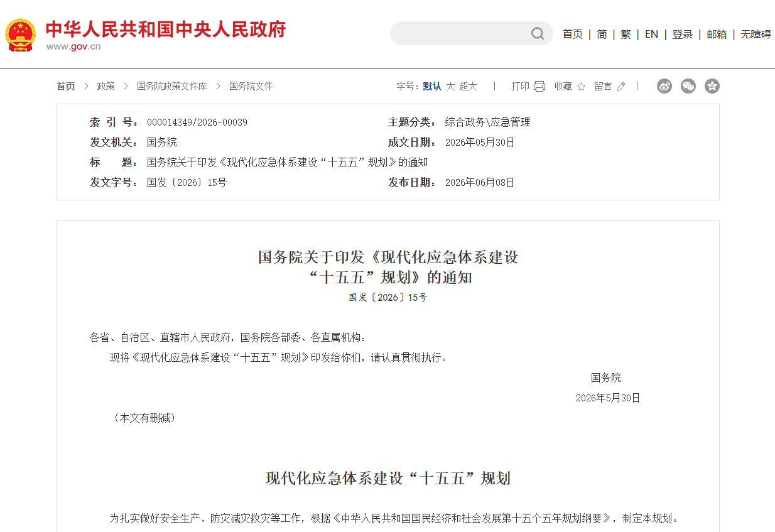Click the 打印 print label
Viewport: 775px width, 532px height.
tap(520, 87)
